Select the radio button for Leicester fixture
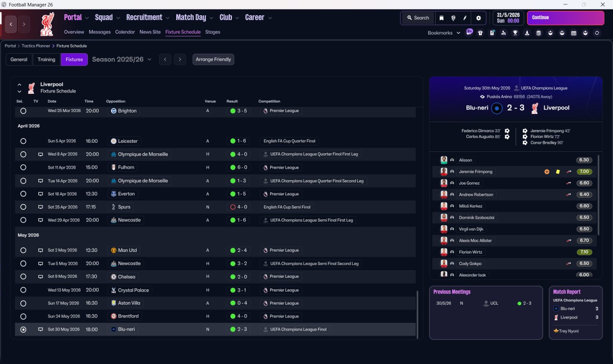This screenshot has width=613, height=364. pyautogui.click(x=23, y=141)
